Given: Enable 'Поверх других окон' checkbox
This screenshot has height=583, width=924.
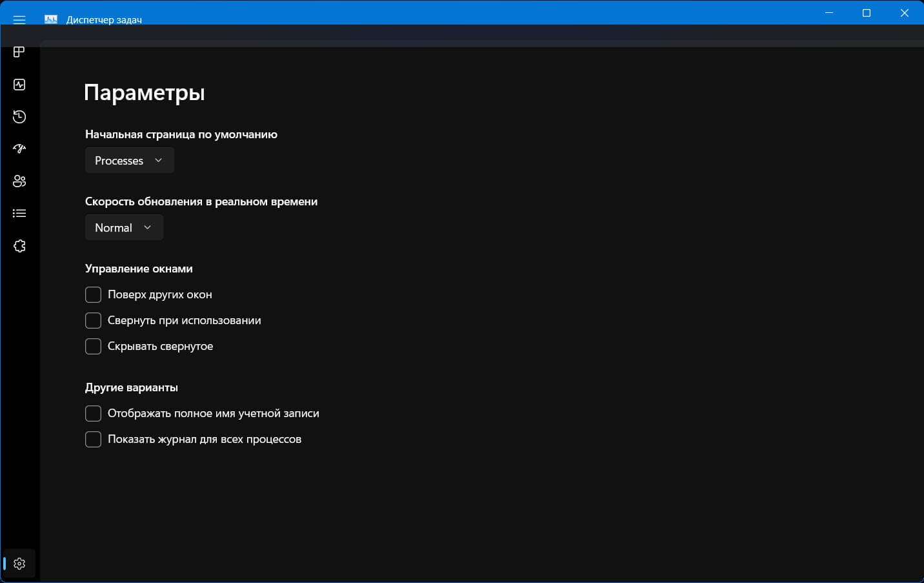Looking at the screenshot, I should tap(94, 294).
